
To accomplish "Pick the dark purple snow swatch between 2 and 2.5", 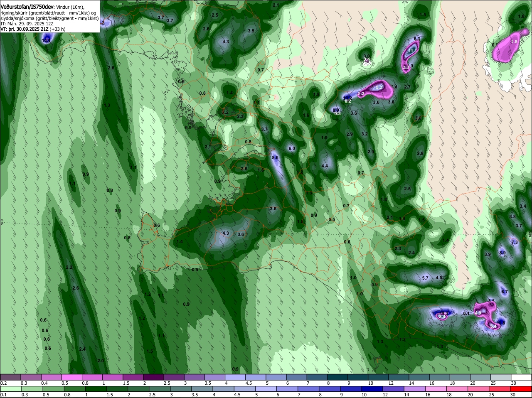I will click(x=153, y=377).
